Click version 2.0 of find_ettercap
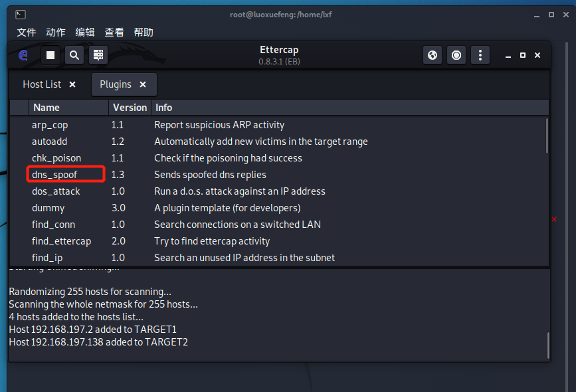Screen dimensions: 576x392 point(118,241)
